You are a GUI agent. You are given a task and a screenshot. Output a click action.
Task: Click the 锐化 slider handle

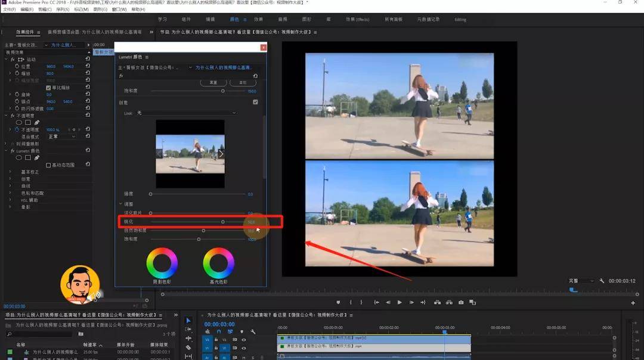coord(223,222)
